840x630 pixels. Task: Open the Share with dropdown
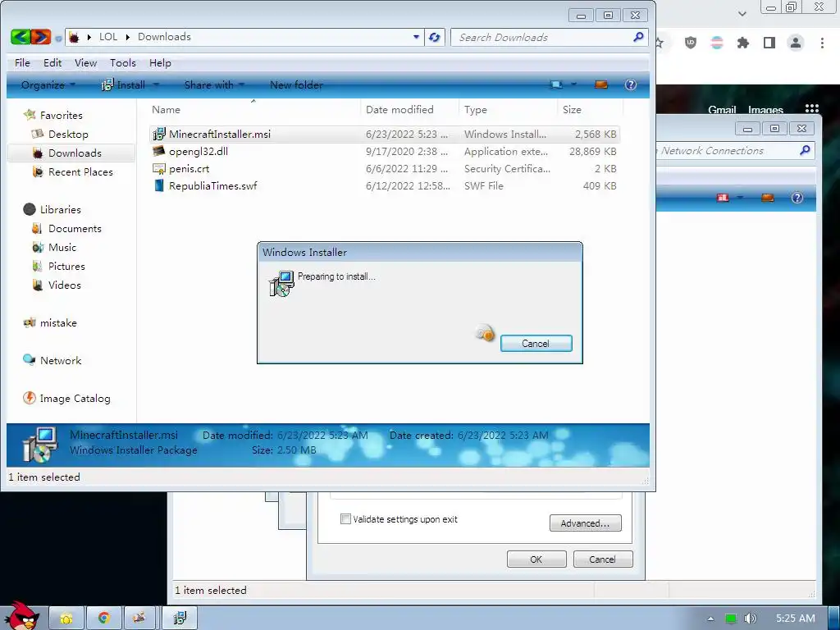coord(214,84)
